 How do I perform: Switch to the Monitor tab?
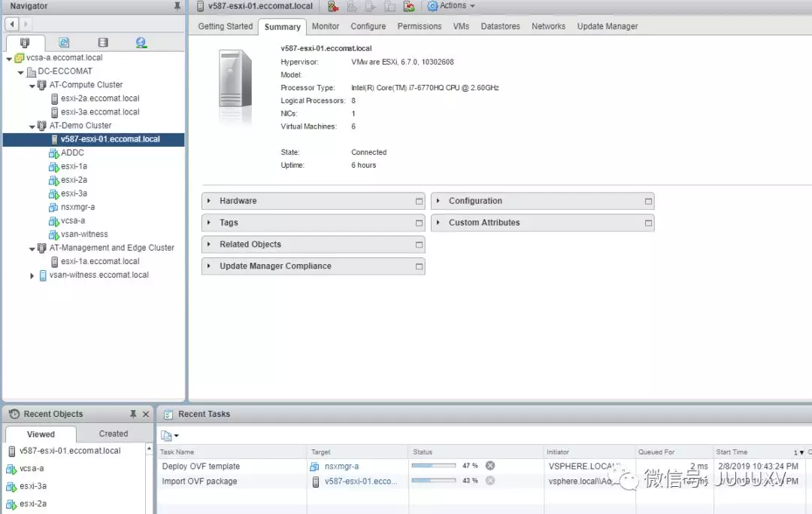point(326,26)
